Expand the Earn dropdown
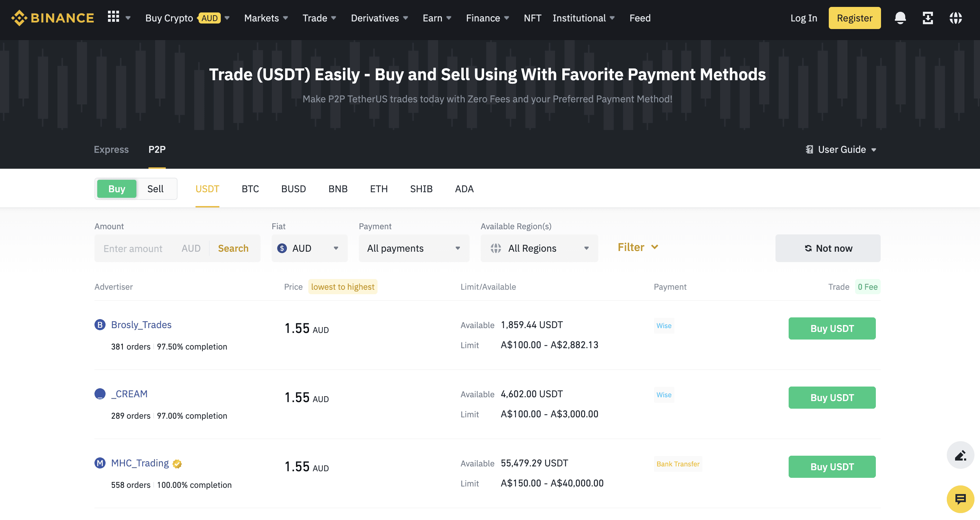This screenshot has height=520, width=980. [437, 18]
